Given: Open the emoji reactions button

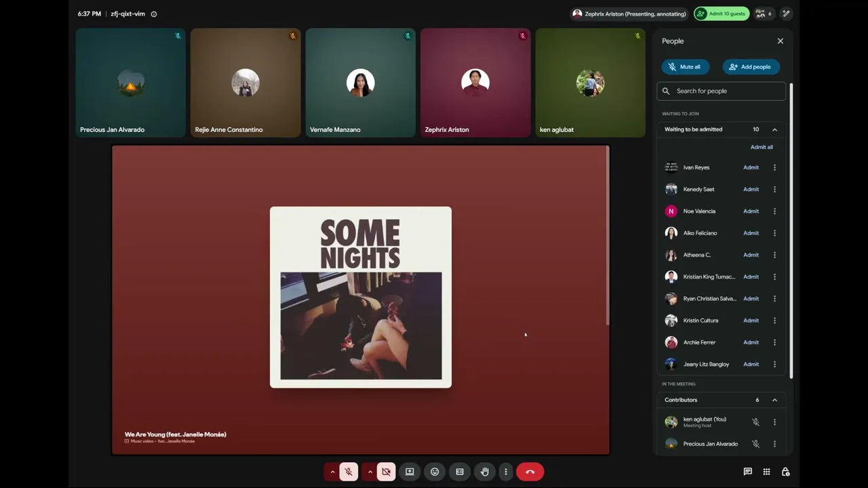Looking at the screenshot, I should (x=435, y=472).
